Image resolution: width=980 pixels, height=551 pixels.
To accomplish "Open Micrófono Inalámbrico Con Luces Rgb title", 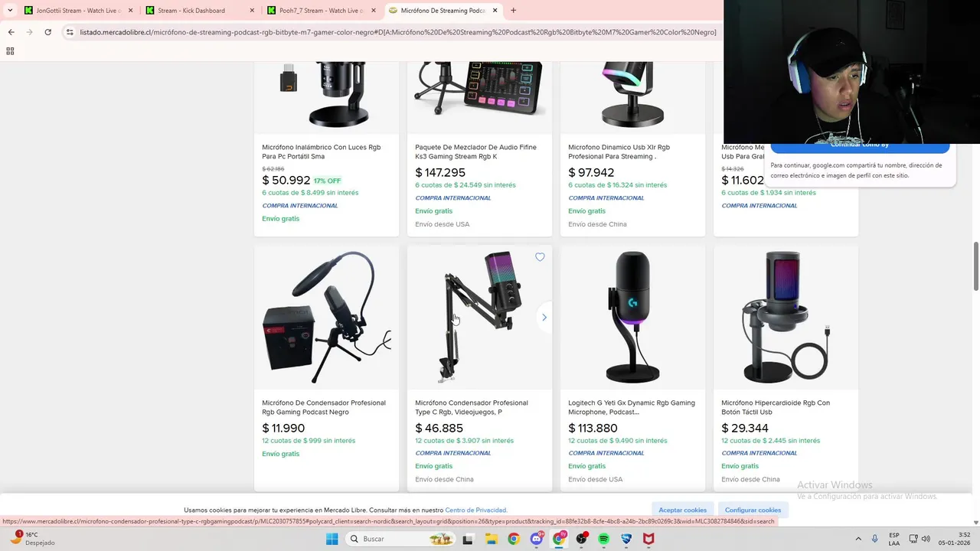I will tap(322, 152).
